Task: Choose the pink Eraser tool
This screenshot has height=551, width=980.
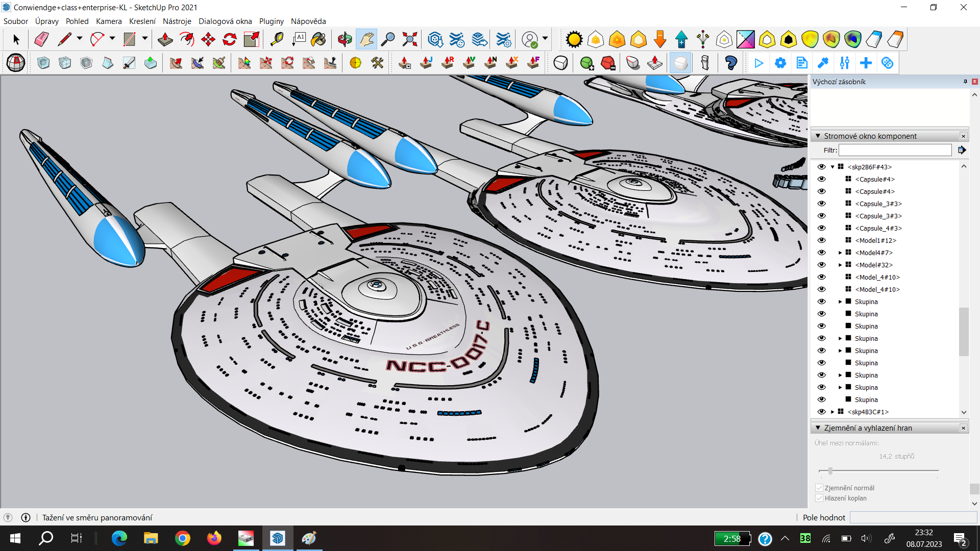Action: click(x=41, y=39)
